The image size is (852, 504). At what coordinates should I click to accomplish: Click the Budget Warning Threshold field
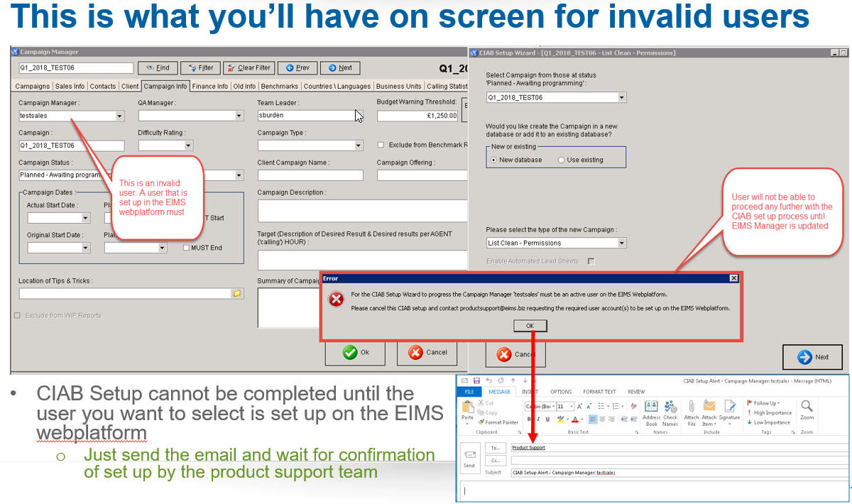tap(417, 116)
